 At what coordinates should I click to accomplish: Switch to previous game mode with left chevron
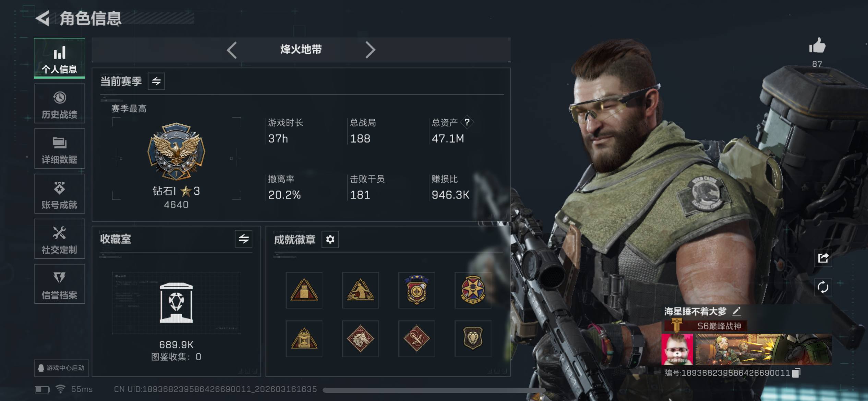tap(232, 50)
